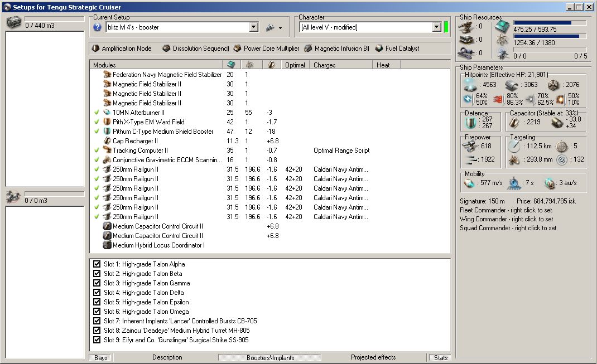Click the capacitor capacity icon
Screen dimensions: 597x364
[x=514, y=122]
